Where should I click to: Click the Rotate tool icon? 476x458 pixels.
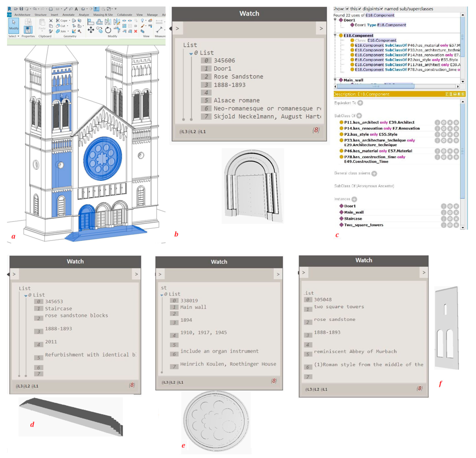coord(108,30)
